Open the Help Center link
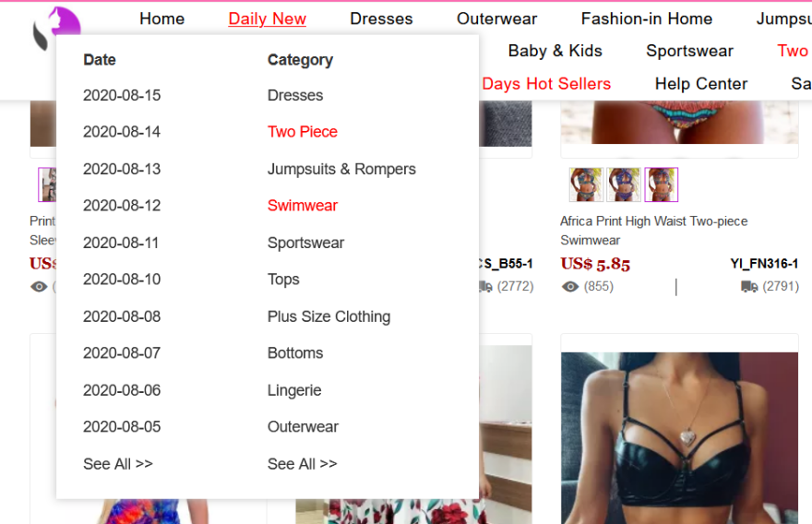The height and width of the screenshot is (524, 812). (x=701, y=84)
